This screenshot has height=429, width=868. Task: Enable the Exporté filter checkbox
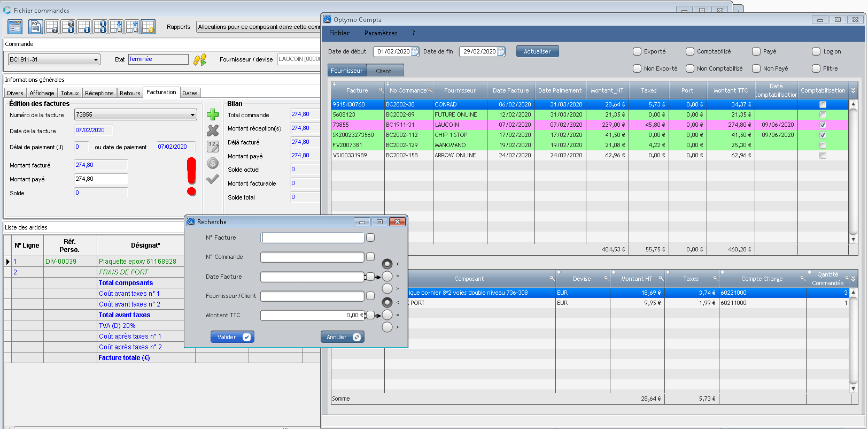(637, 51)
